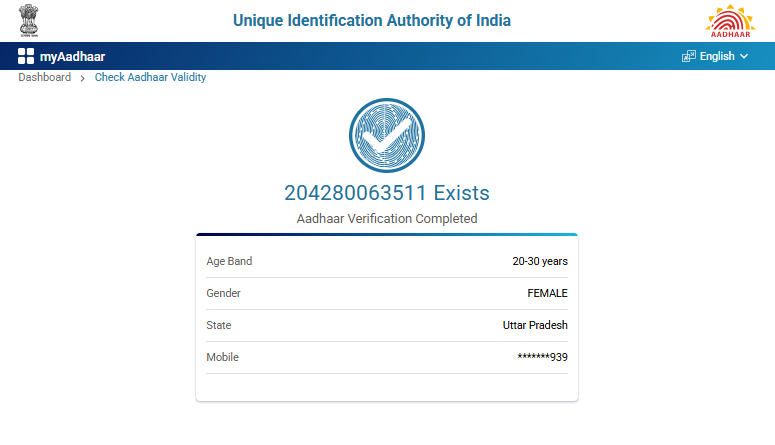Click the Uttar Pradesh value

point(535,325)
